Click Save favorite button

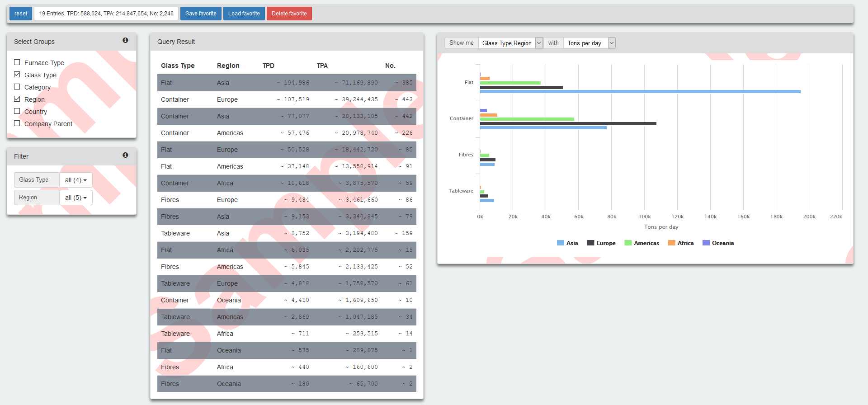(x=201, y=14)
